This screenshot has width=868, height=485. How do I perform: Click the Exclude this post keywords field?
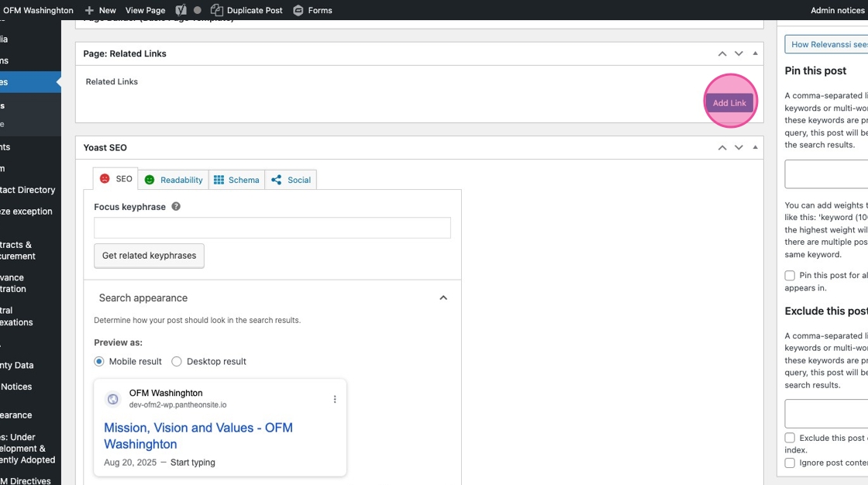[826, 413]
